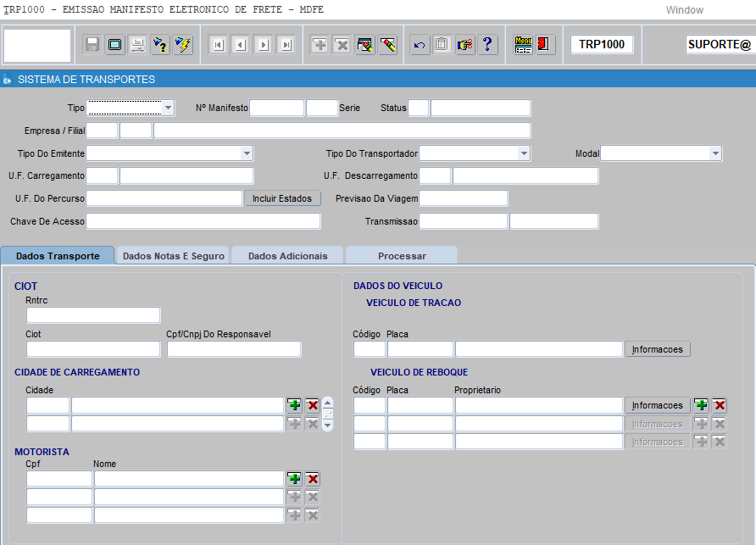Expand the Tipo Do Emitente dropdown
The width and height of the screenshot is (756, 545).
coord(247,153)
